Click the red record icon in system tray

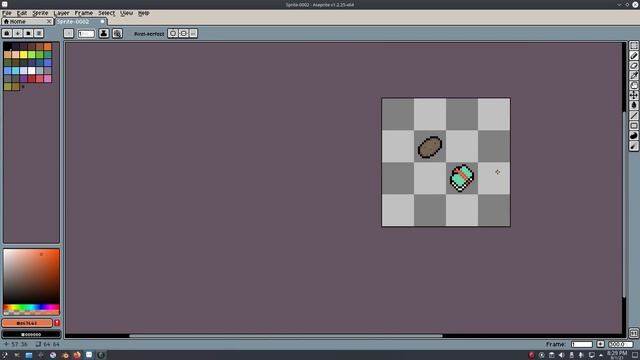[x=532, y=355]
